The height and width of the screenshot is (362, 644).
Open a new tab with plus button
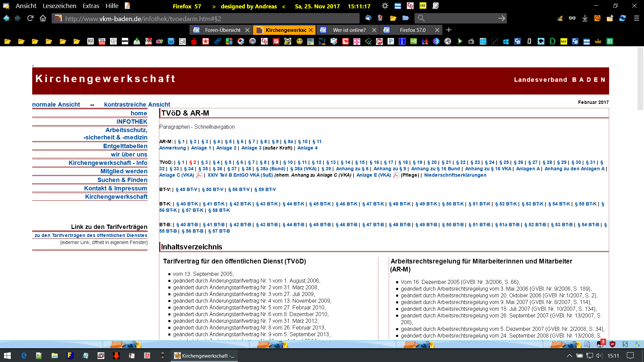(449, 30)
